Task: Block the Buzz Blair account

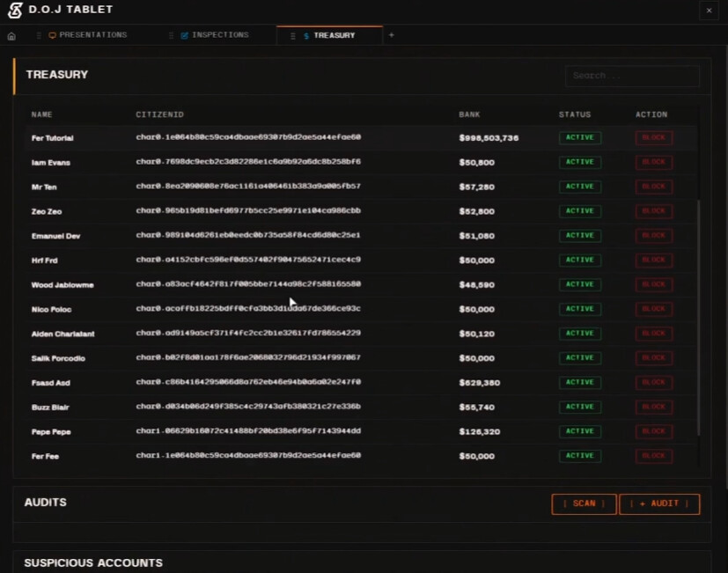Action: pyautogui.click(x=654, y=407)
